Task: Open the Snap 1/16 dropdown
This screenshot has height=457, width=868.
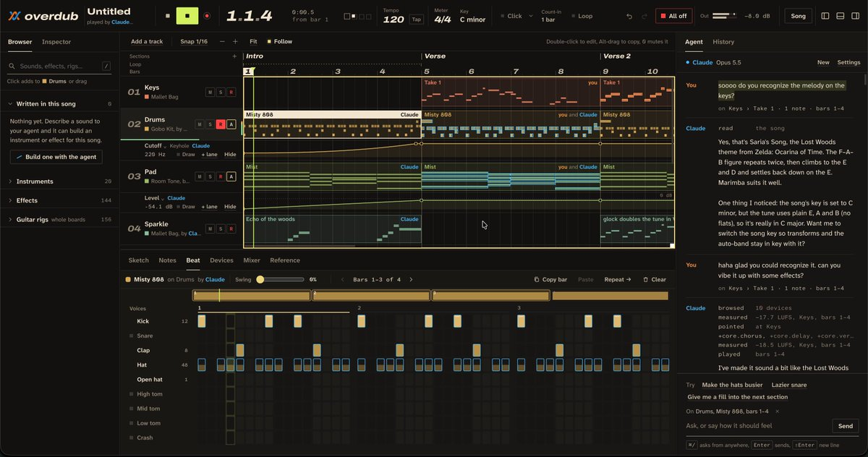Action: 194,42
